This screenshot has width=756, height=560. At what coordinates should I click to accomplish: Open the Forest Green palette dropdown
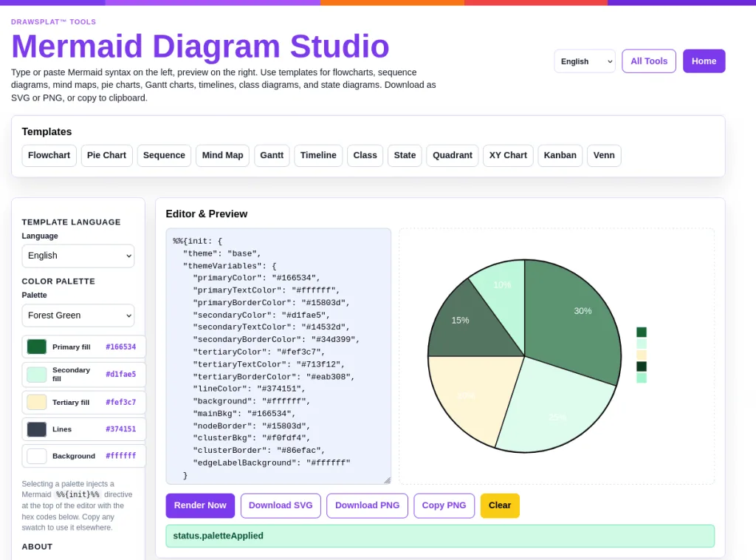(x=78, y=315)
